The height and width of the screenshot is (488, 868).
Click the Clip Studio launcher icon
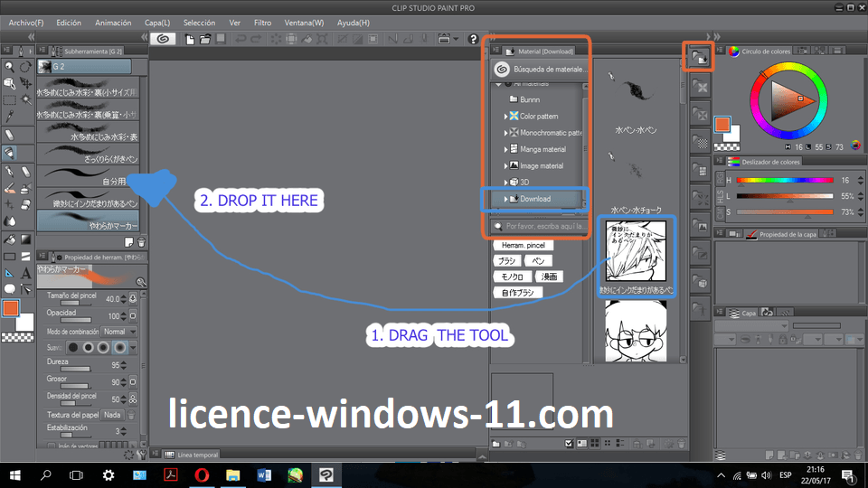tap(163, 39)
